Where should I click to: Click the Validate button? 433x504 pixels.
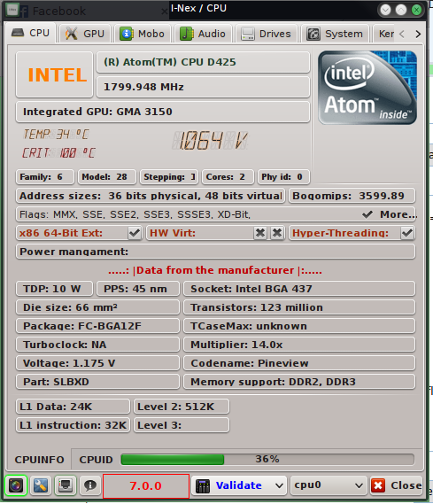[239, 485]
